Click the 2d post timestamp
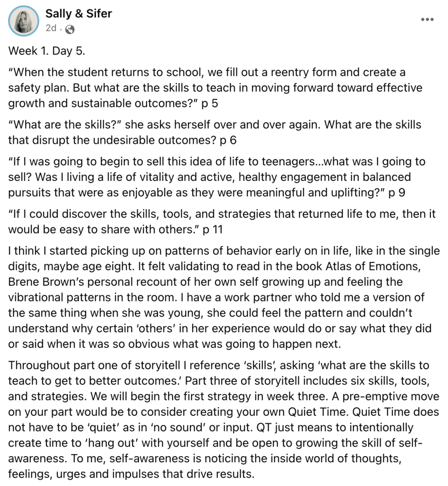448x486 pixels. (x=51, y=28)
